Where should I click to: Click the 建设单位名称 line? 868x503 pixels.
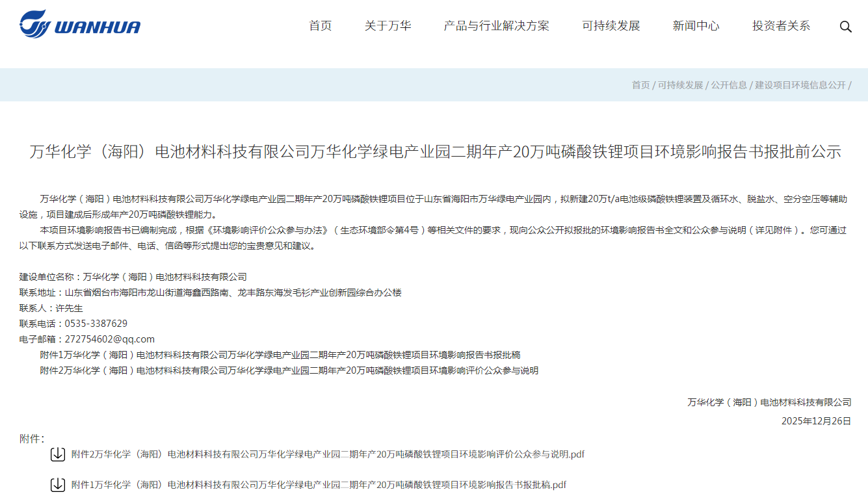[x=133, y=277]
